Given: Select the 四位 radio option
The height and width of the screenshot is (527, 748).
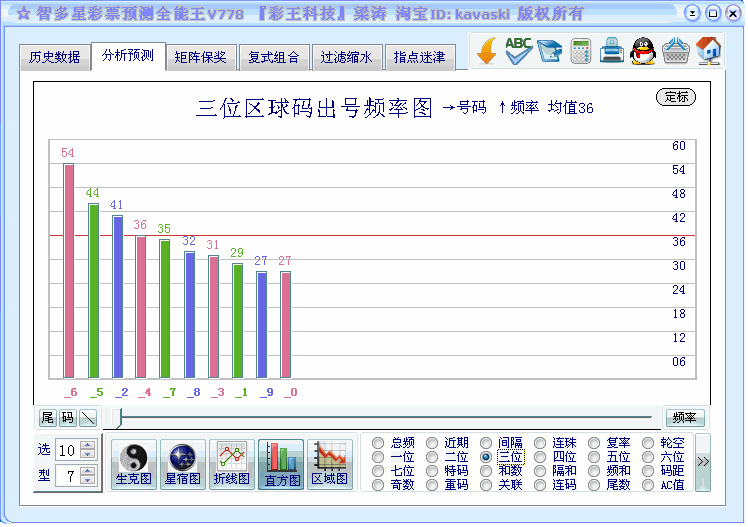Looking at the screenshot, I should coord(540,457).
